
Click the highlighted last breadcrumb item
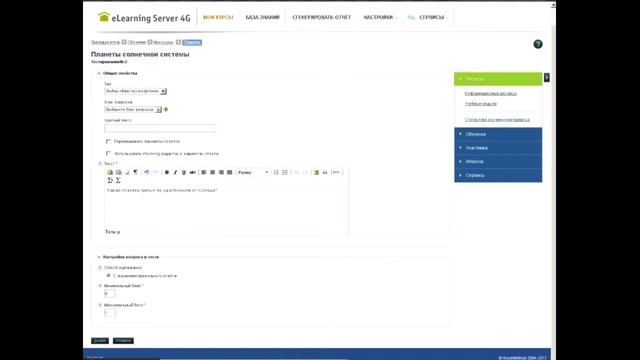192,42
